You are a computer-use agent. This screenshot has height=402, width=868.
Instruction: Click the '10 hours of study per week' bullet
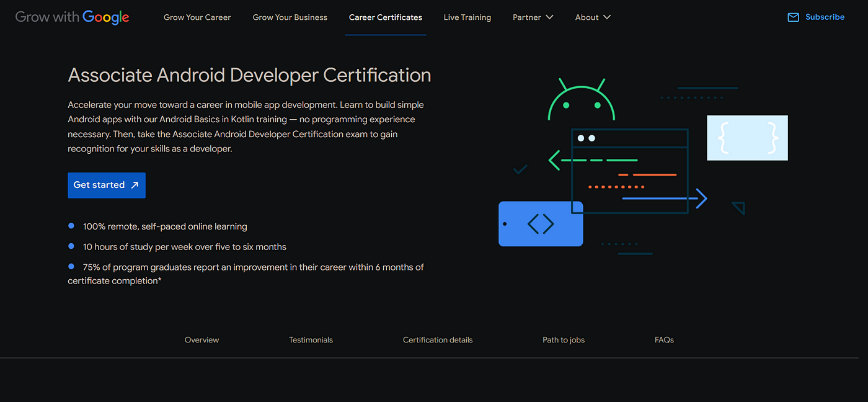(185, 247)
